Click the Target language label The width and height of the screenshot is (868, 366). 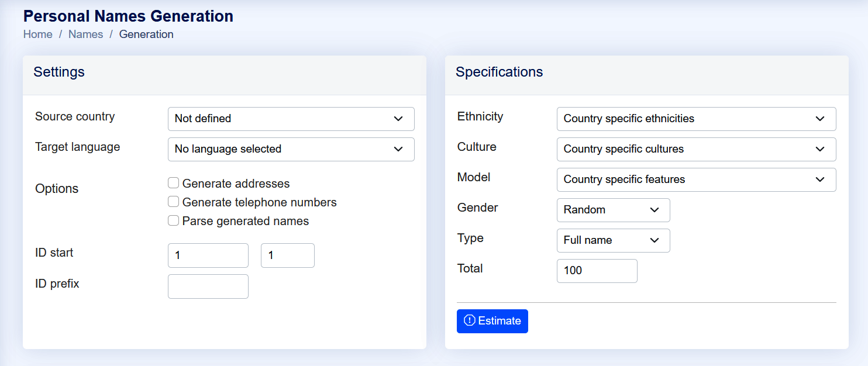pos(78,147)
